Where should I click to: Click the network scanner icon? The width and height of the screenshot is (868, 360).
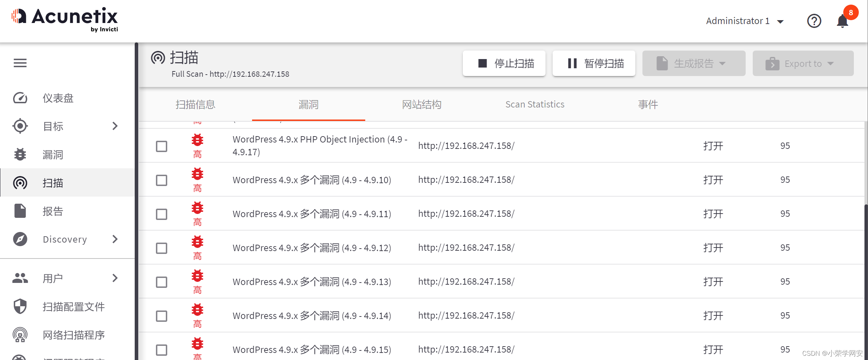coord(20,335)
